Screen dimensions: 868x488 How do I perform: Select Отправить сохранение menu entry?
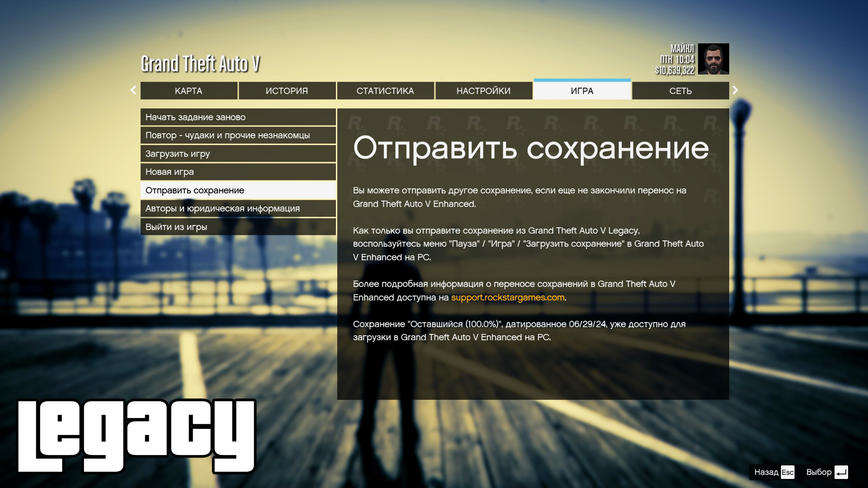click(x=238, y=190)
